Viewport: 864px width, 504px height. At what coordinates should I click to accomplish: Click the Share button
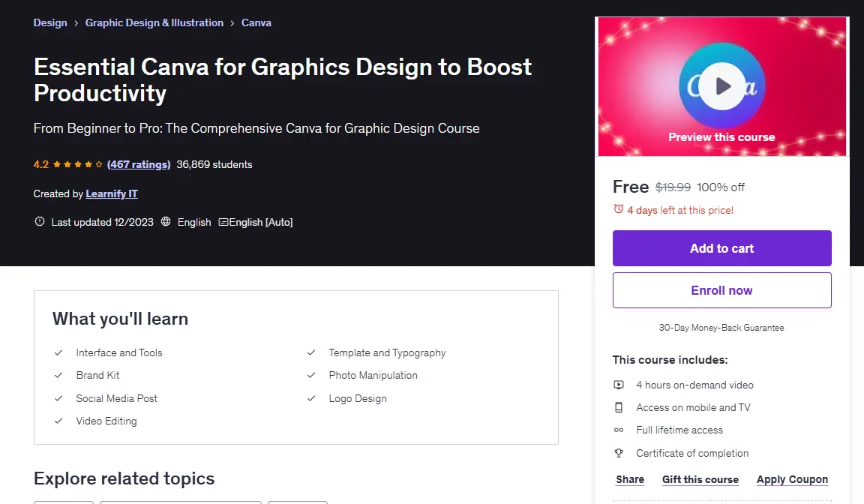point(630,479)
